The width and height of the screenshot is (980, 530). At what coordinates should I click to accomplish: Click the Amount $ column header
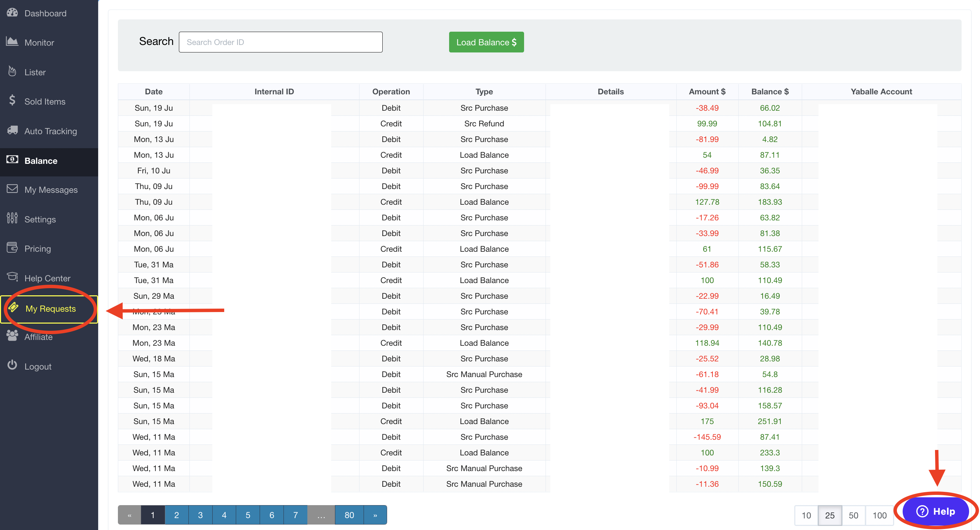pos(707,92)
